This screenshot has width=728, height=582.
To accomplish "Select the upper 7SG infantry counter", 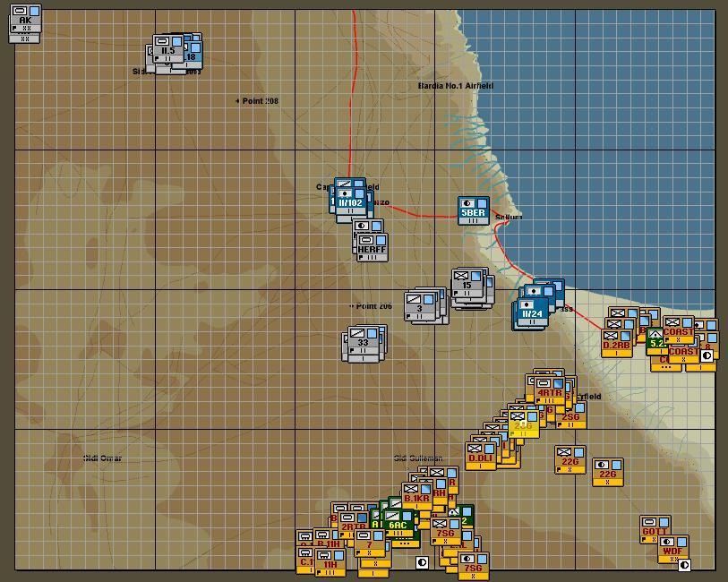I will coord(446,532).
